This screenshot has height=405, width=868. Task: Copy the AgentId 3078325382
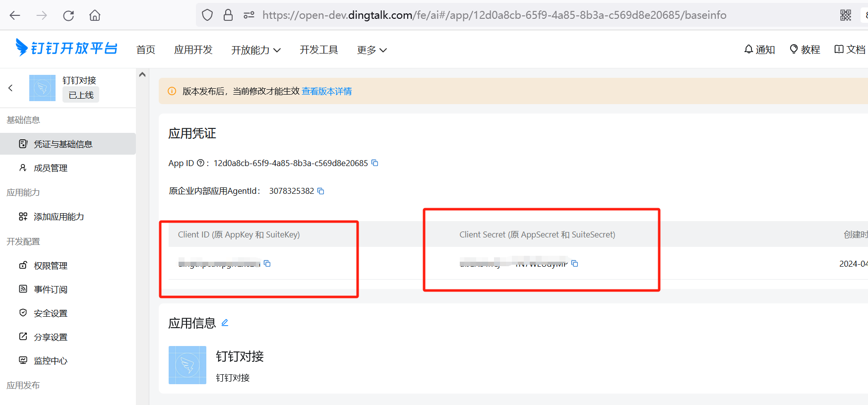[x=321, y=191]
